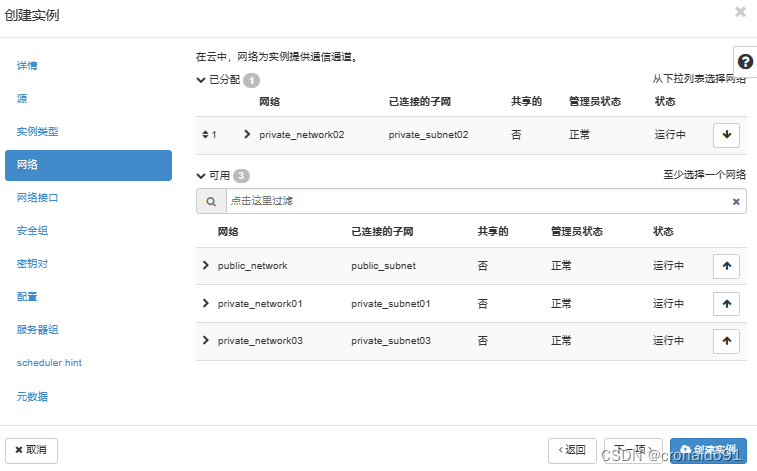Expand details of private_network02 row
The image size is (757, 471).
coord(247,134)
